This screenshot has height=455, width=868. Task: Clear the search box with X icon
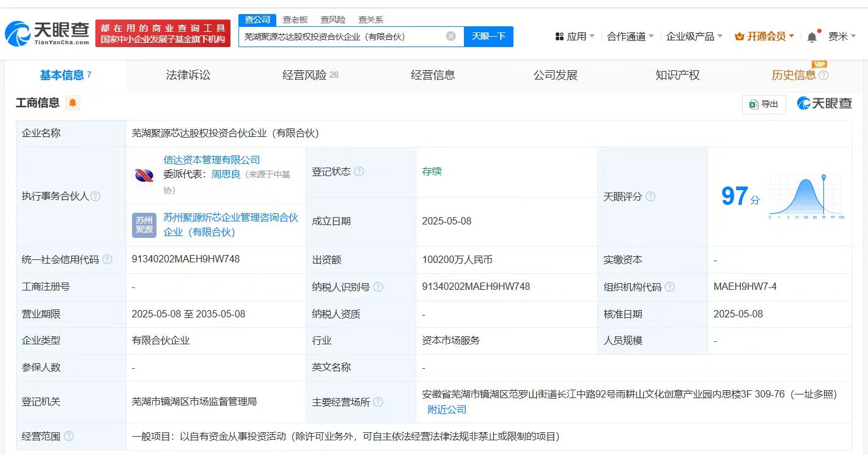[x=451, y=36]
